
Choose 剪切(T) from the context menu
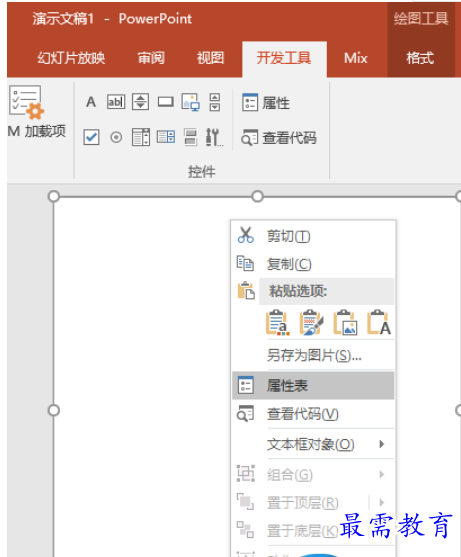313,236
